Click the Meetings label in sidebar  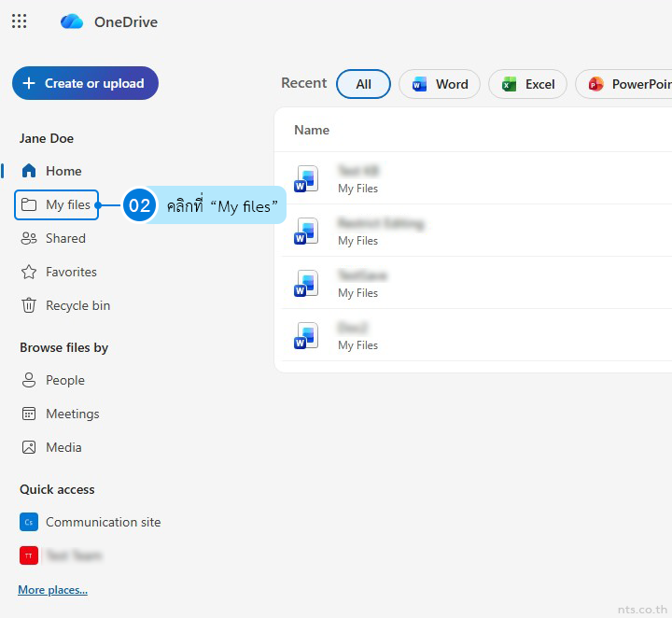tap(73, 414)
